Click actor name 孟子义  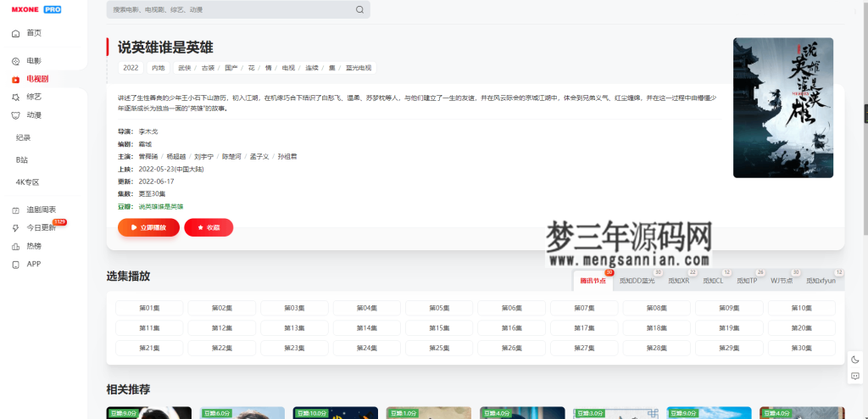[x=259, y=157]
